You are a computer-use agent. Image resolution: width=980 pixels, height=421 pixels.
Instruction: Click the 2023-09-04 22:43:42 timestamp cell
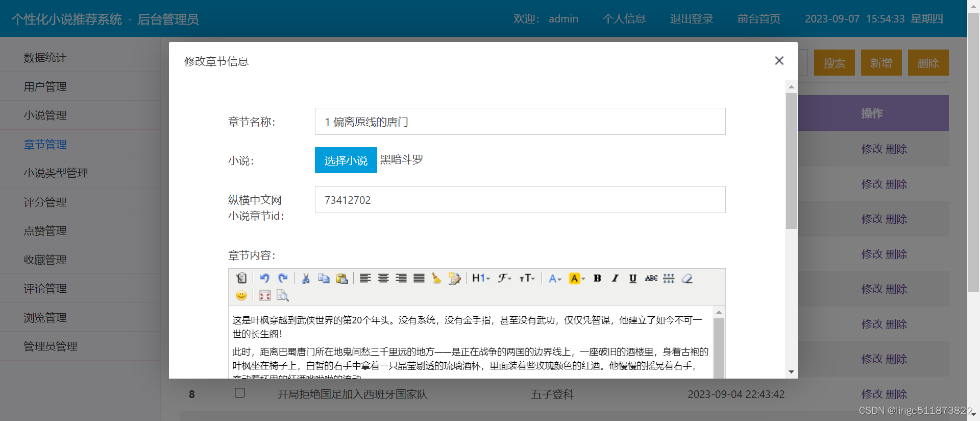click(736, 394)
